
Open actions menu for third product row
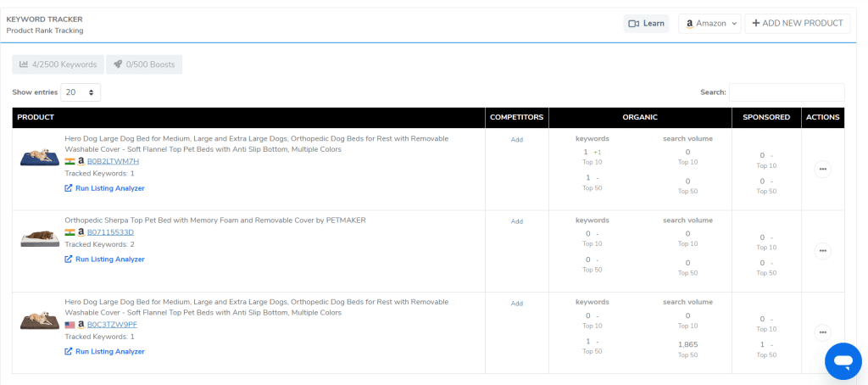click(x=822, y=332)
